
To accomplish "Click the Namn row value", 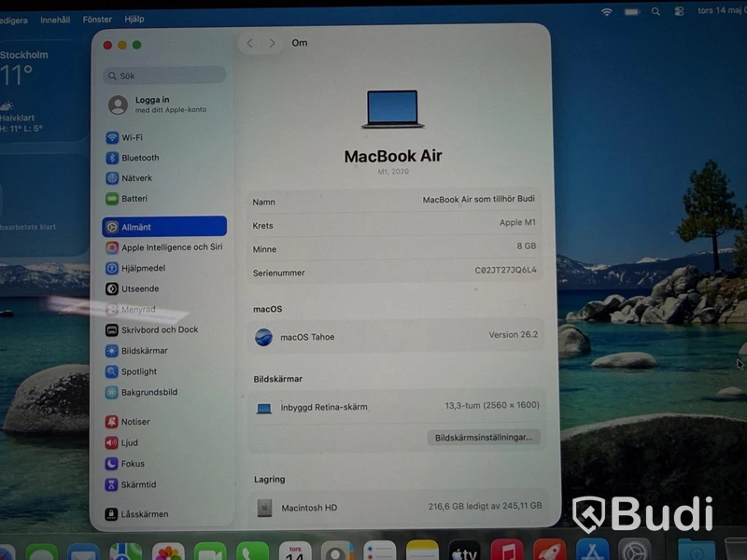I will click(478, 199).
